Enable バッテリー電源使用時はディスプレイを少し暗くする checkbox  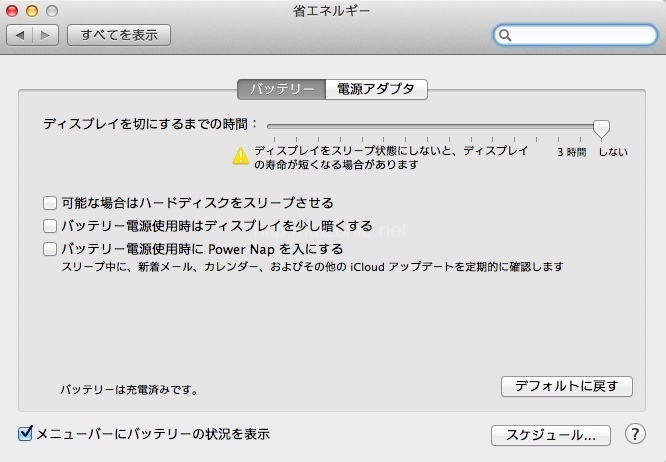[x=50, y=226]
